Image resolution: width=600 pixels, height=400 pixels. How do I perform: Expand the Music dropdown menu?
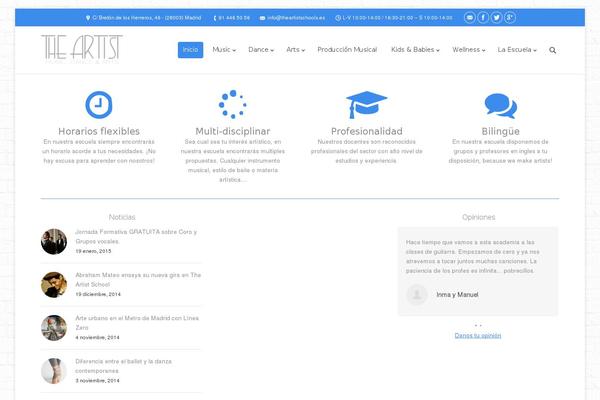point(224,50)
